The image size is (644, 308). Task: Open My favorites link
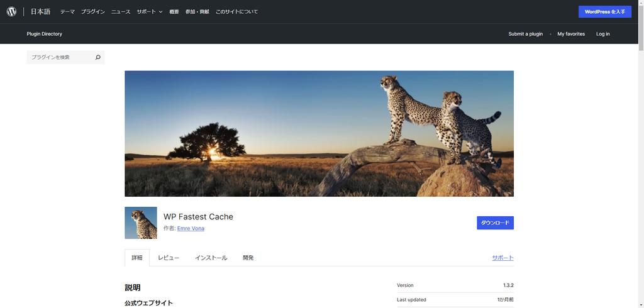point(571,34)
